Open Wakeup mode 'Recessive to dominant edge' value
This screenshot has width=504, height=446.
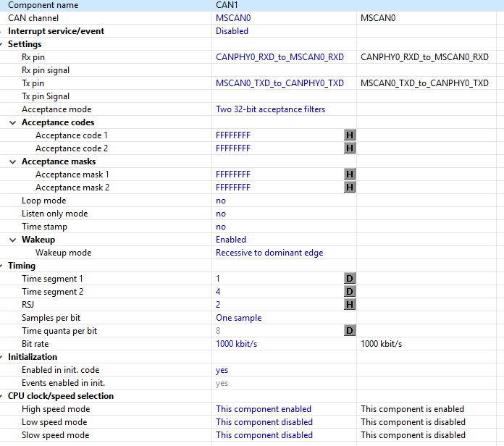(x=269, y=253)
